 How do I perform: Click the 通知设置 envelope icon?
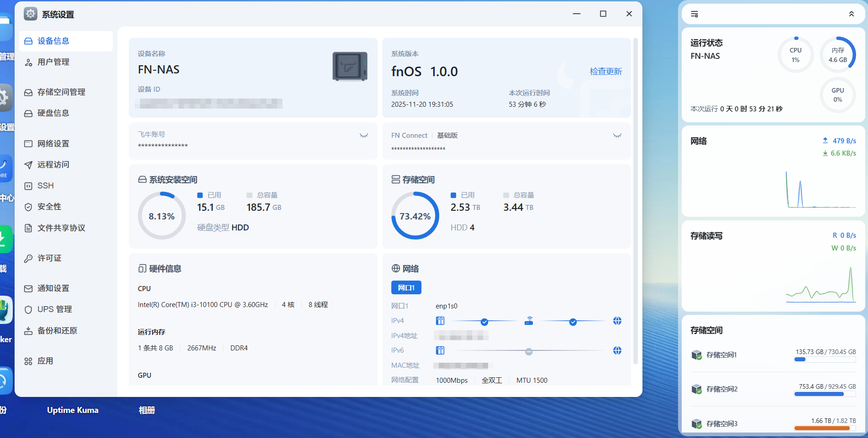(x=28, y=289)
